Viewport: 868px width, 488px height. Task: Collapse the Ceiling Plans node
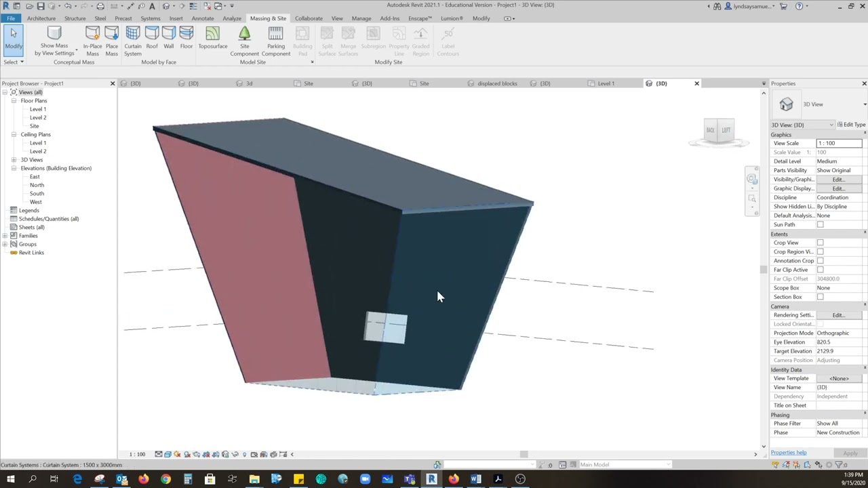14,134
